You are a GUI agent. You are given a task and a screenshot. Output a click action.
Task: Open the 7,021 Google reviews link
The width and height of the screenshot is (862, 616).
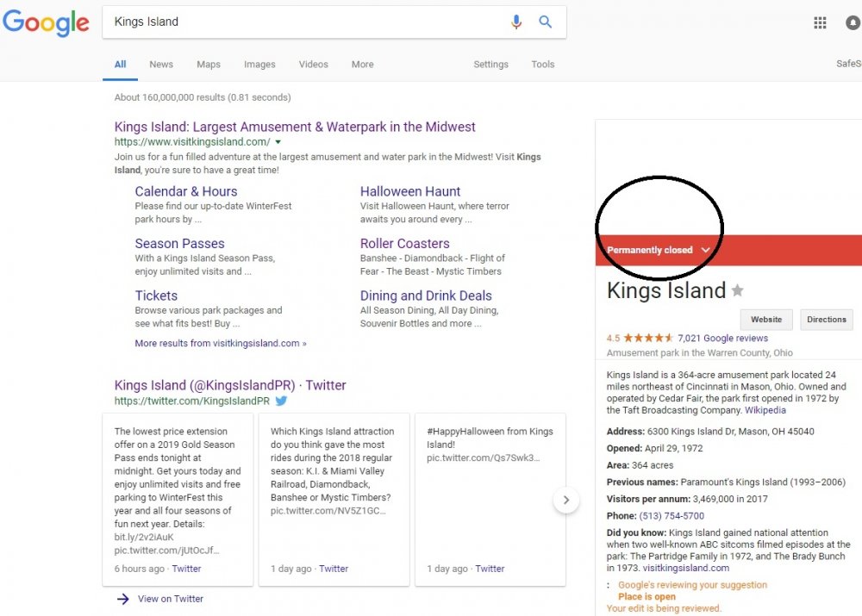(722, 339)
